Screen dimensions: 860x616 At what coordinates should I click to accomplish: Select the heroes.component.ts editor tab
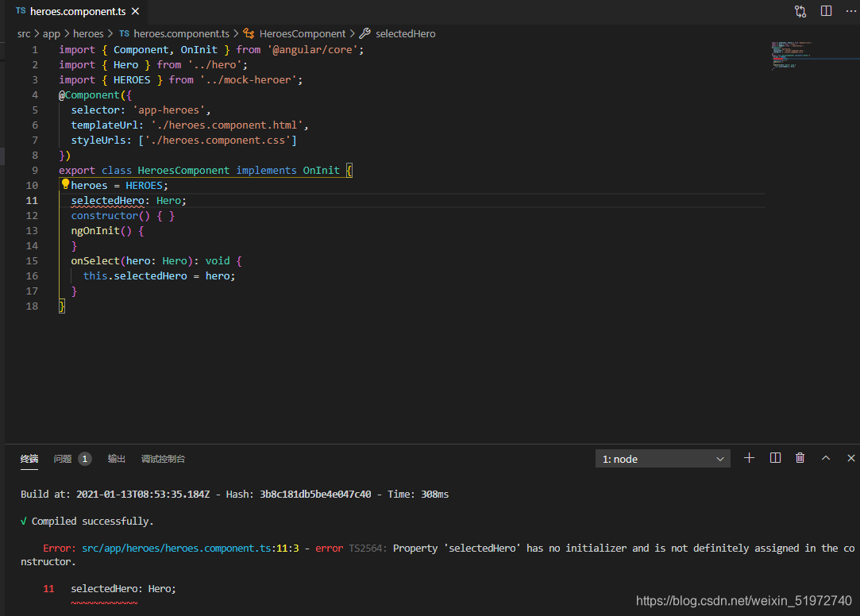77,11
